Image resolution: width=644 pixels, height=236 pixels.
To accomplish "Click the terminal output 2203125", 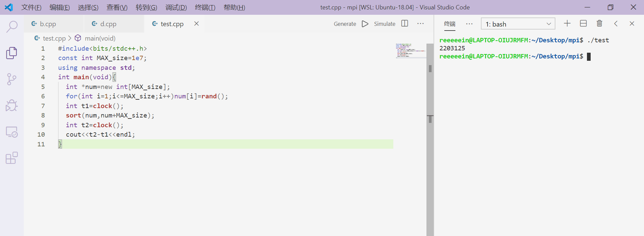I will [x=452, y=48].
